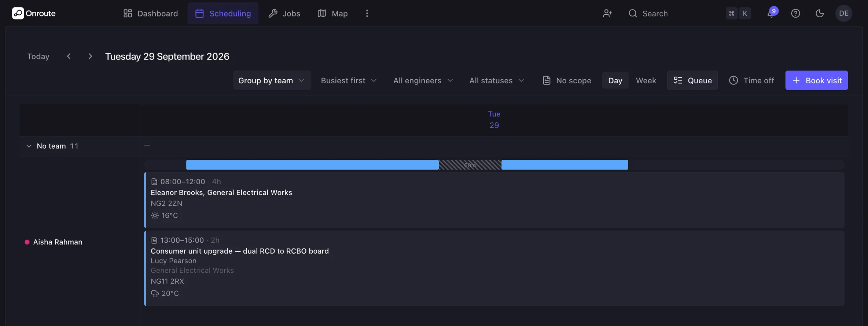
Task: Open the Busiest first sort dropdown
Action: (x=349, y=80)
